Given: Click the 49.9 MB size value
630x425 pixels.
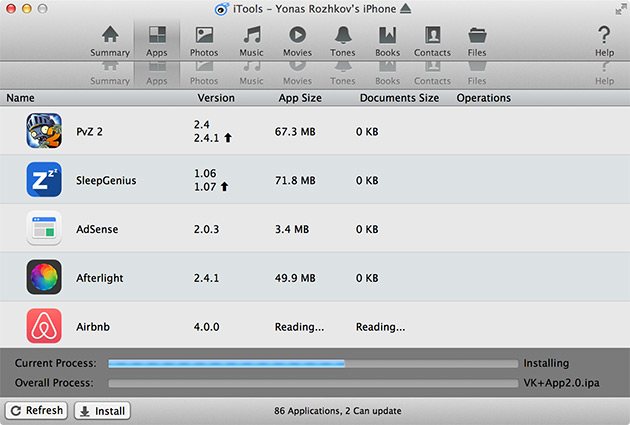Looking at the screenshot, I should pyautogui.click(x=295, y=278).
